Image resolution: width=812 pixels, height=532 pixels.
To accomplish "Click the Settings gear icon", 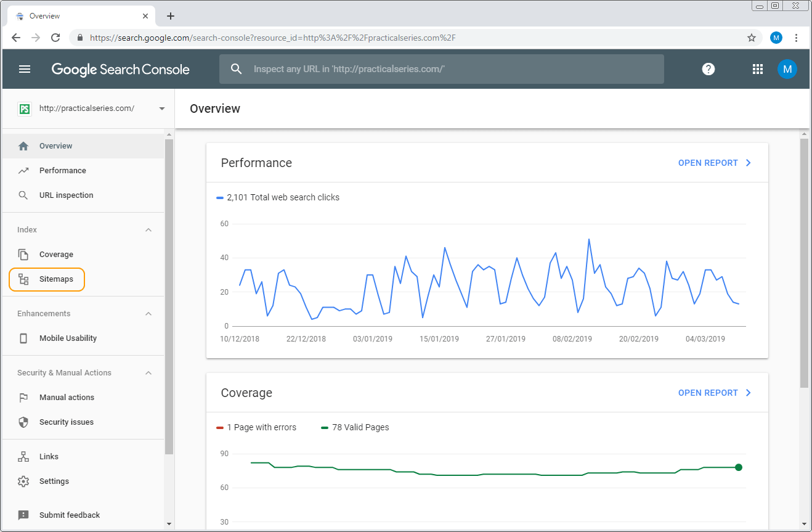I will tap(23, 481).
